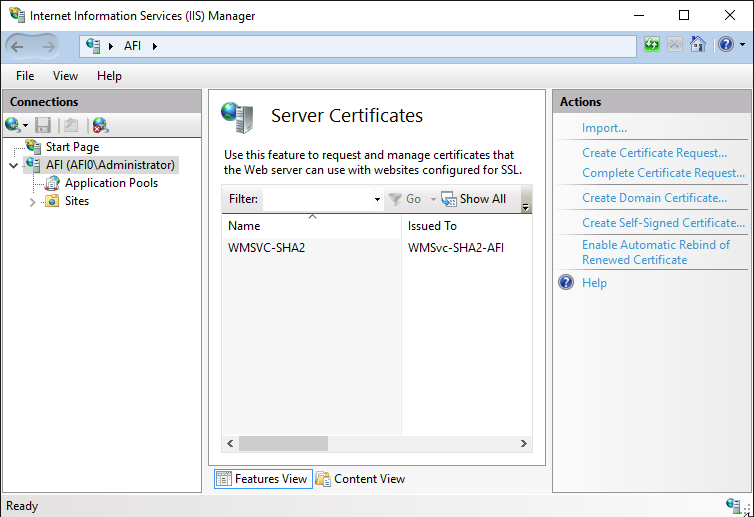Click Create Domain Certificate link
This screenshot has height=517, width=754.
654,198
